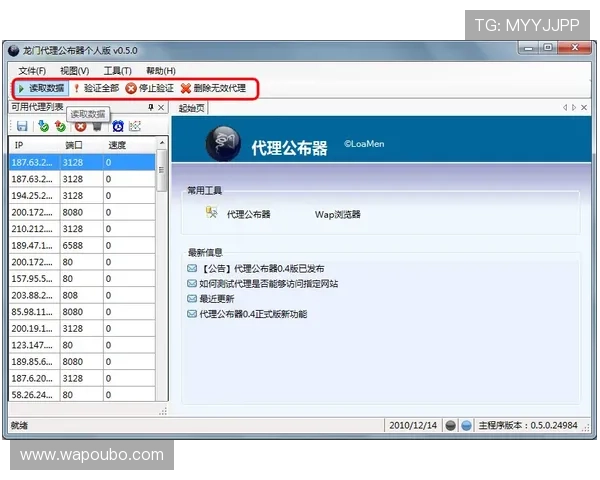The width and height of the screenshot is (600, 480).
Task: Click the mail icon beside 最近更新
Action: click(x=192, y=299)
